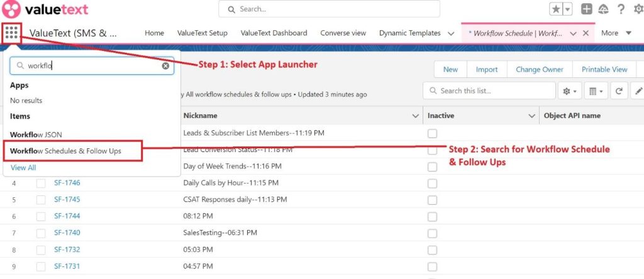Open the help question mark icon

click(x=621, y=9)
